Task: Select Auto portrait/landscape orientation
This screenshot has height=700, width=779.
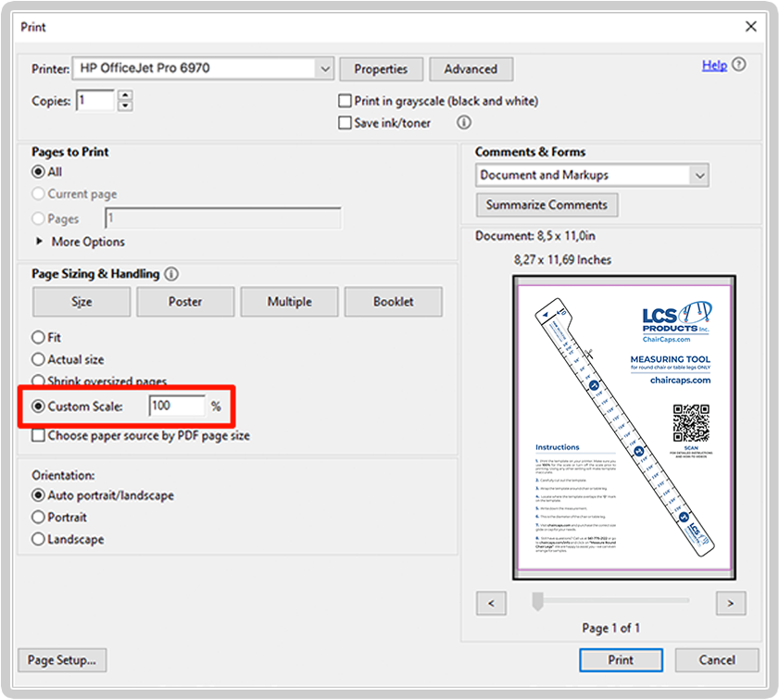Action: [38, 495]
